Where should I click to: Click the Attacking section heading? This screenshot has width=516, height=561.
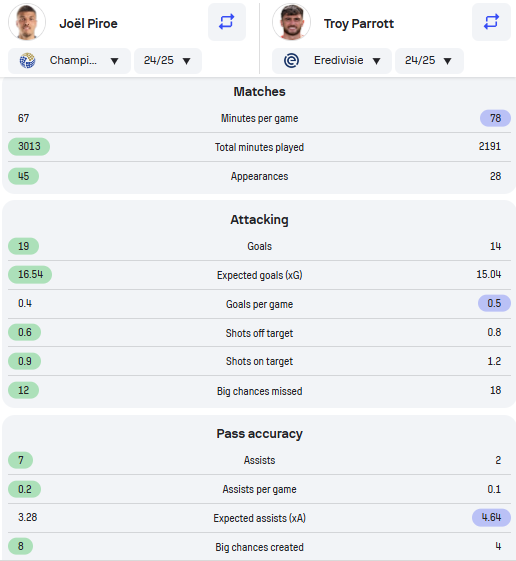click(x=259, y=219)
